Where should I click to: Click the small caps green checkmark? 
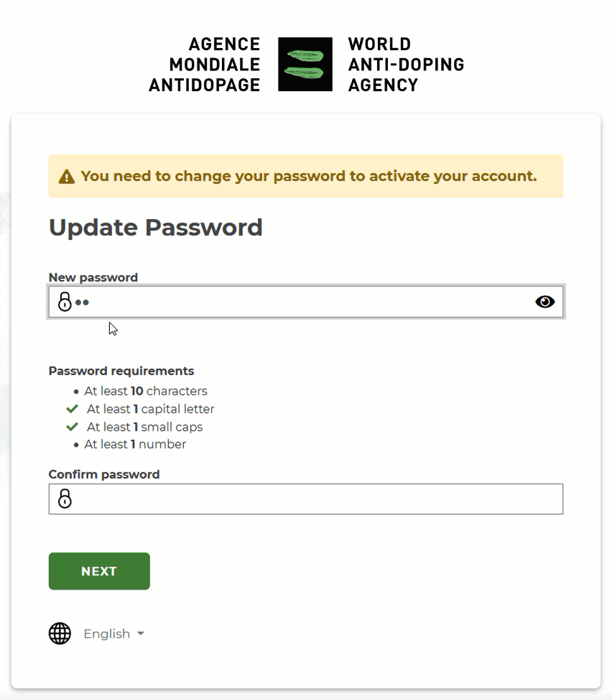click(72, 426)
